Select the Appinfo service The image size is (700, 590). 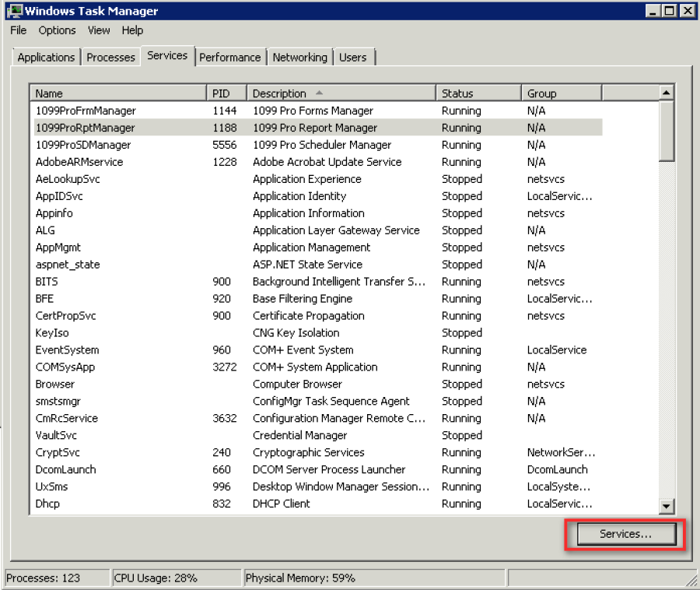click(x=318, y=213)
